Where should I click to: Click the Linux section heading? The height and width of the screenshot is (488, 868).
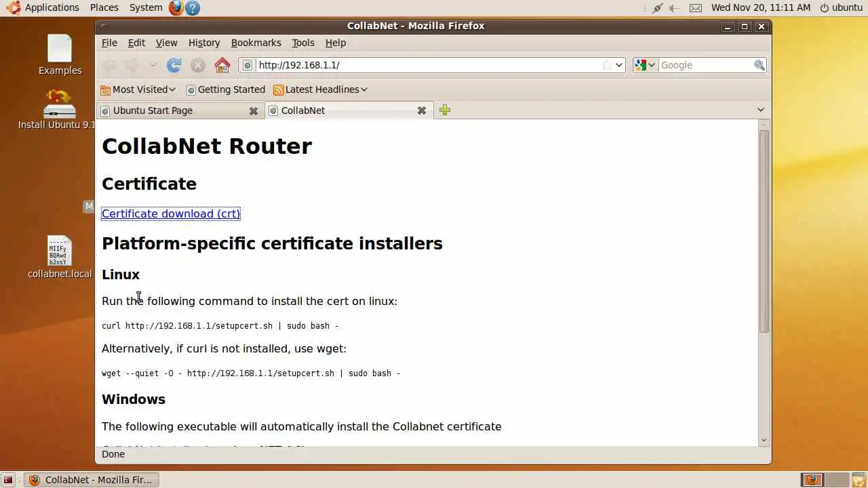121,274
